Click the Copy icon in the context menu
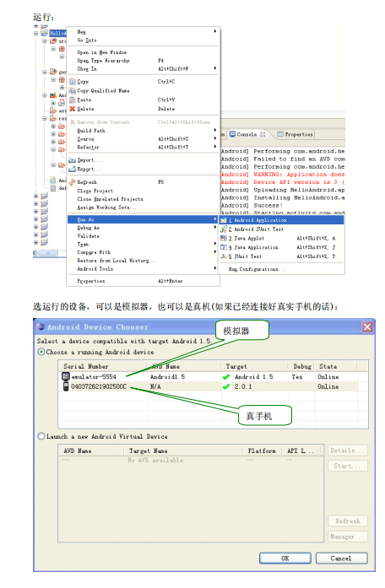 (73, 82)
